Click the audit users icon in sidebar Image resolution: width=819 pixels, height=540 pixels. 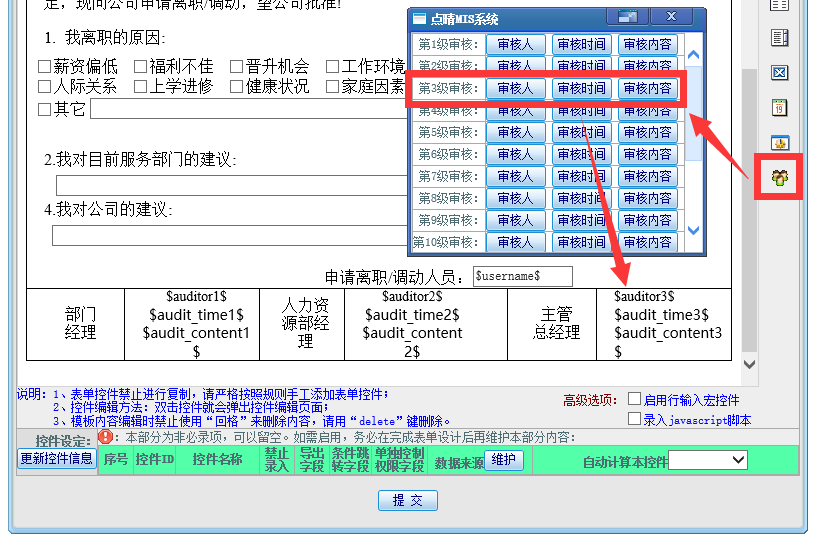click(x=780, y=178)
